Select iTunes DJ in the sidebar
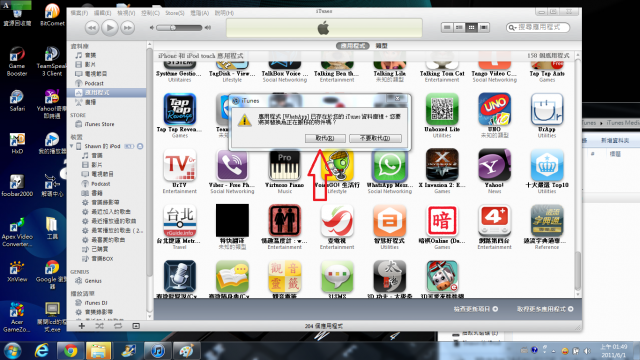This screenshot has width=640, height=360. tap(96, 303)
